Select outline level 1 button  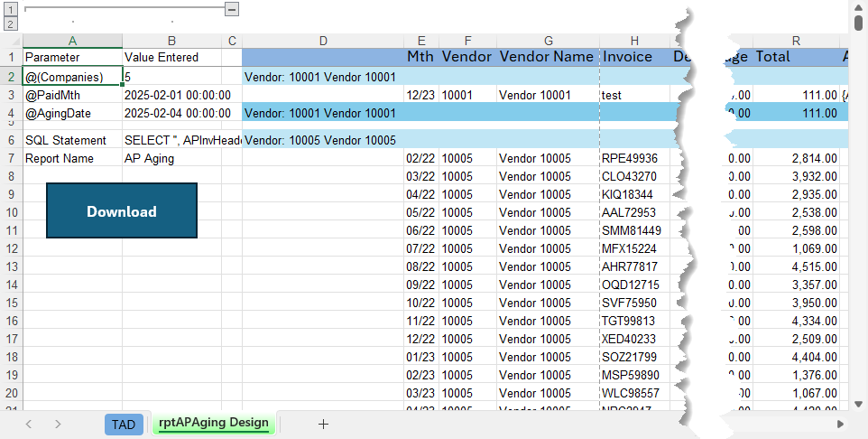coord(11,9)
